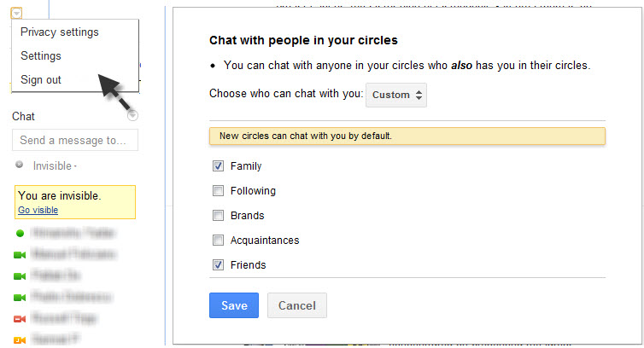Viewport: 644px width, 348px height.
Task: Open the Custom chat permission dropdown
Action: (396, 95)
